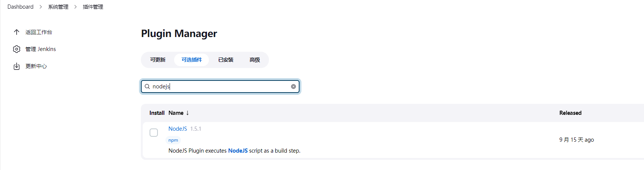Image resolution: width=644 pixels, height=170 pixels.
Task: Open 系统管理 in the breadcrumb
Action: (x=58, y=7)
